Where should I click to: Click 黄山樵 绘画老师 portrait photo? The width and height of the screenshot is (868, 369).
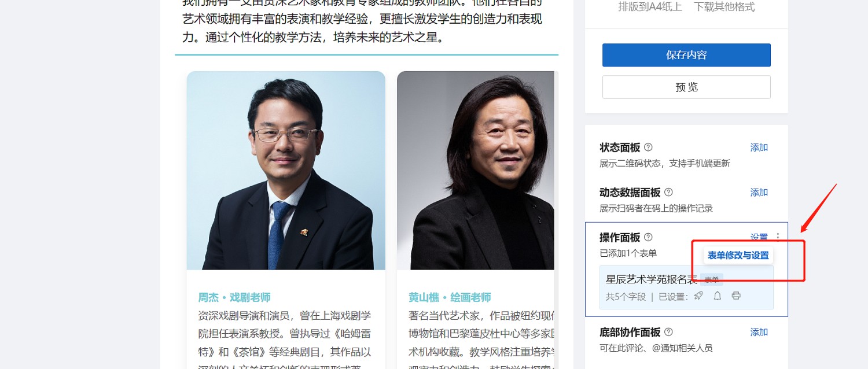pyautogui.click(x=476, y=170)
